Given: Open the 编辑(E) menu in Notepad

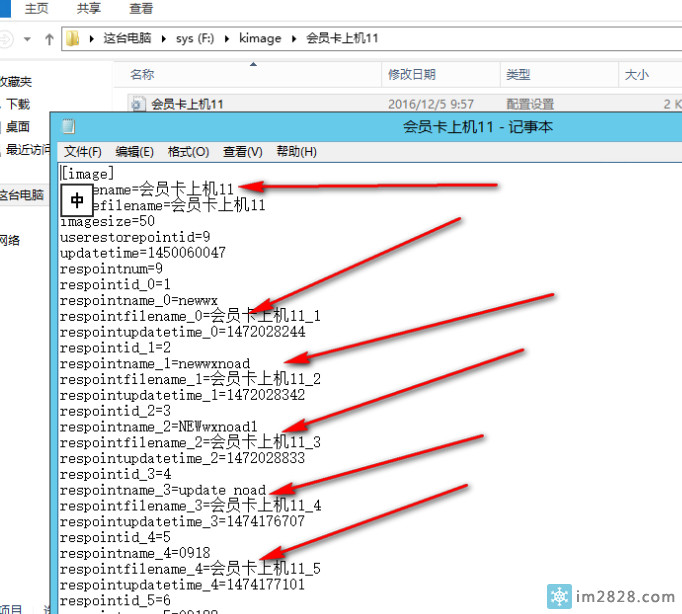Looking at the screenshot, I should pos(134,152).
